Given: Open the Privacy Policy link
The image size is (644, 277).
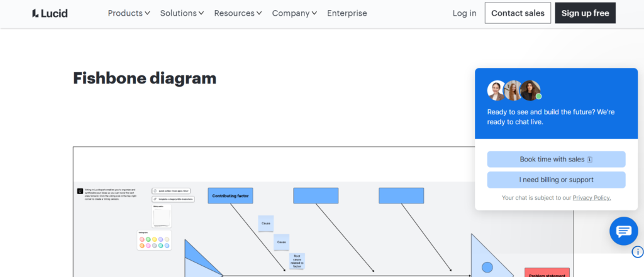Looking at the screenshot, I should [x=591, y=198].
